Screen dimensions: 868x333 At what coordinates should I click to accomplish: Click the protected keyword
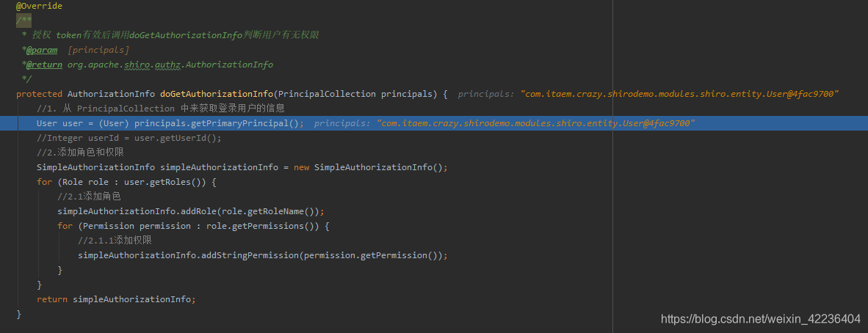pos(40,94)
